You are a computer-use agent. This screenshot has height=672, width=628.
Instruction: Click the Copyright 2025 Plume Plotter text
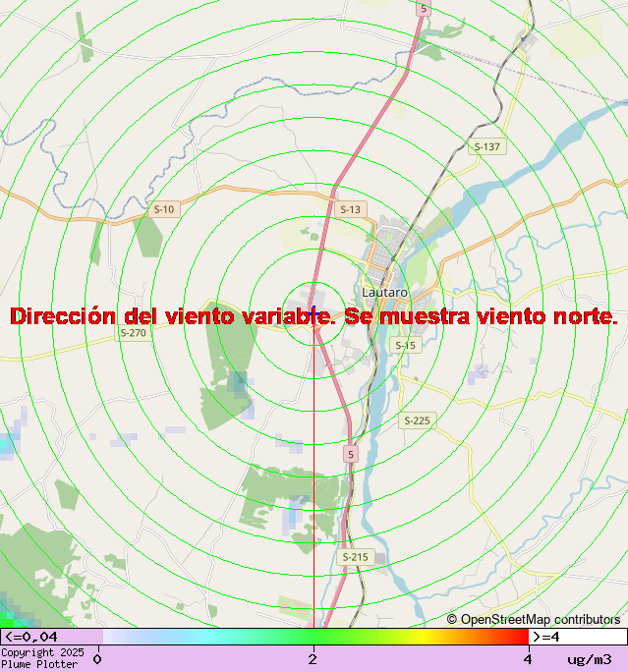[x=42, y=658]
